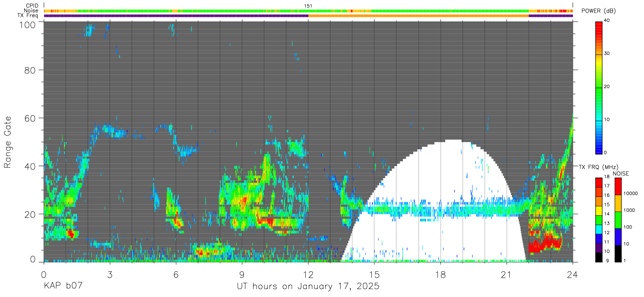The height and width of the screenshot is (297, 644).
Task: Click the 60 tick on Range Gate axis
Action: (30, 118)
